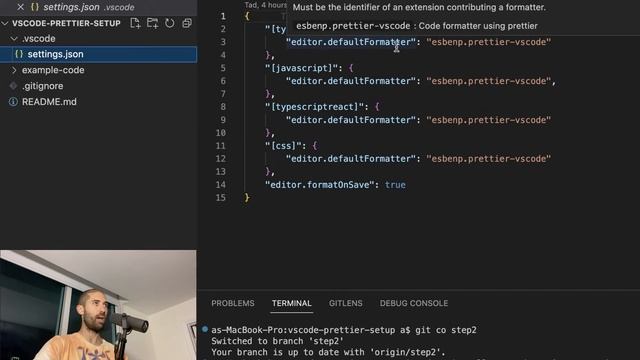Switch to the TERMINAL panel tab
Screen dimensions: 640x360
pyautogui.click(x=291, y=303)
